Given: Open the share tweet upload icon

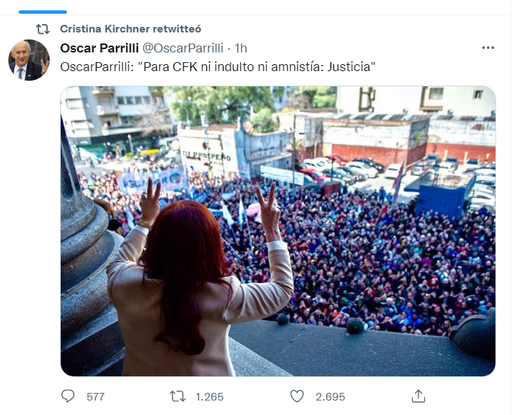Looking at the screenshot, I should [x=418, y=396].
